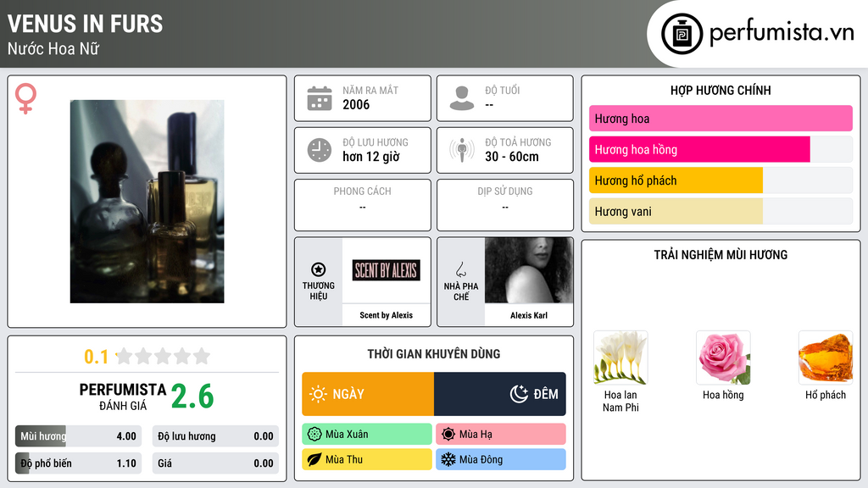Click the sun icon in the Ngày bar
This screenshot has height=488, width=868.
(319, 394)
